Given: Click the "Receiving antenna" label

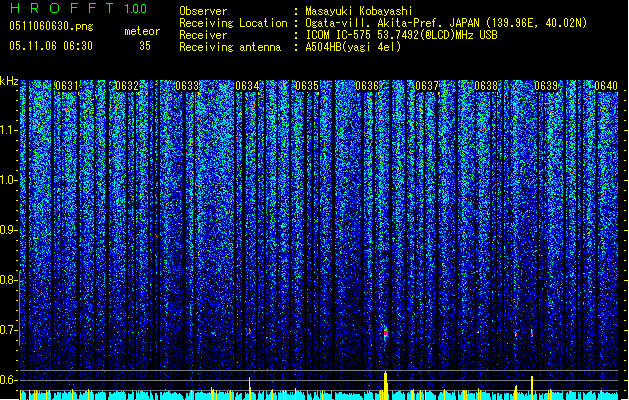Looking at the screenshot, I should [x=230, y=47].
